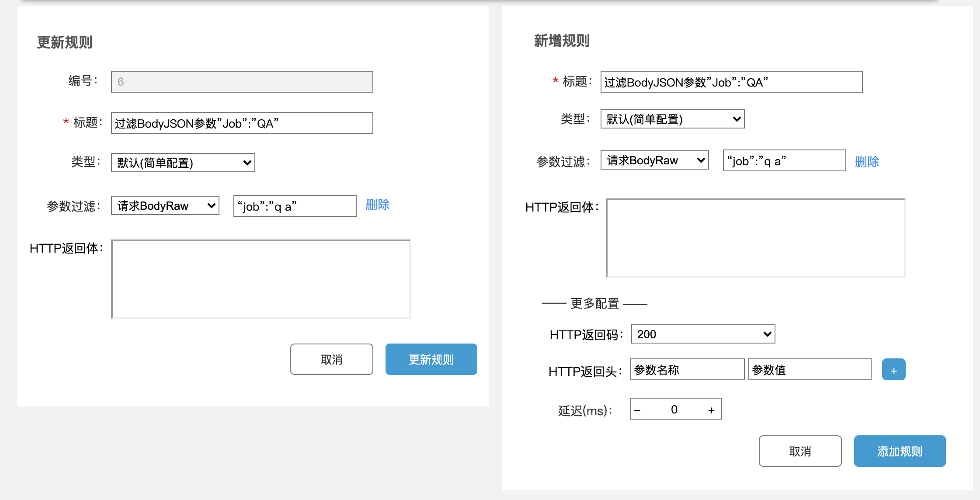Open the 类型 dropdown in 新增规则 form

click(x=672, y=119)
